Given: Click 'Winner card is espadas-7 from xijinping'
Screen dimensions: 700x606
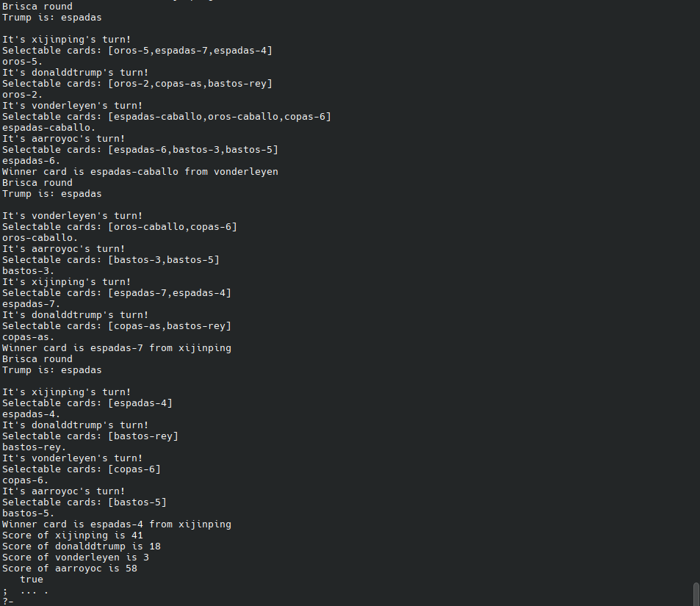Looking at the screenshot, I should (117, 348).
